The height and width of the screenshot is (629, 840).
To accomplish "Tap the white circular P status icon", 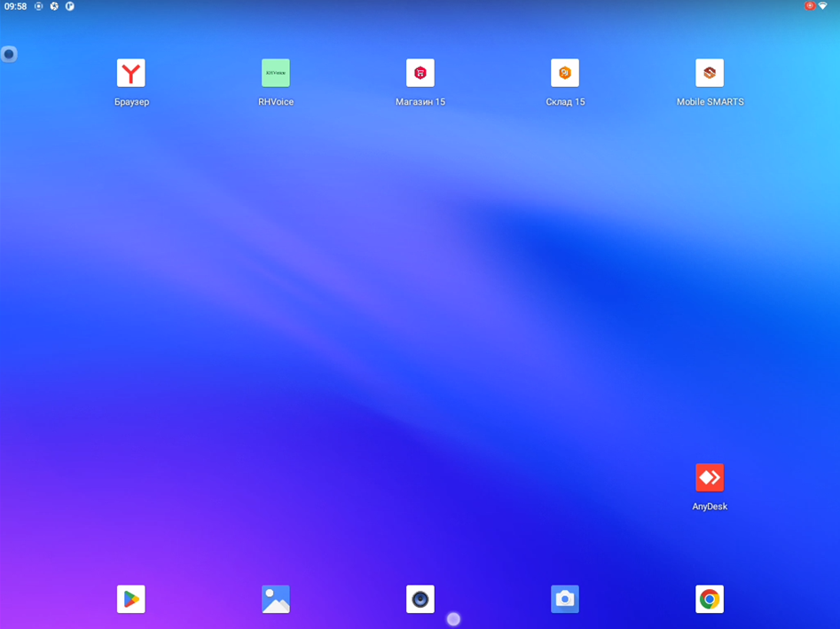I will click(x=70, y=6).
